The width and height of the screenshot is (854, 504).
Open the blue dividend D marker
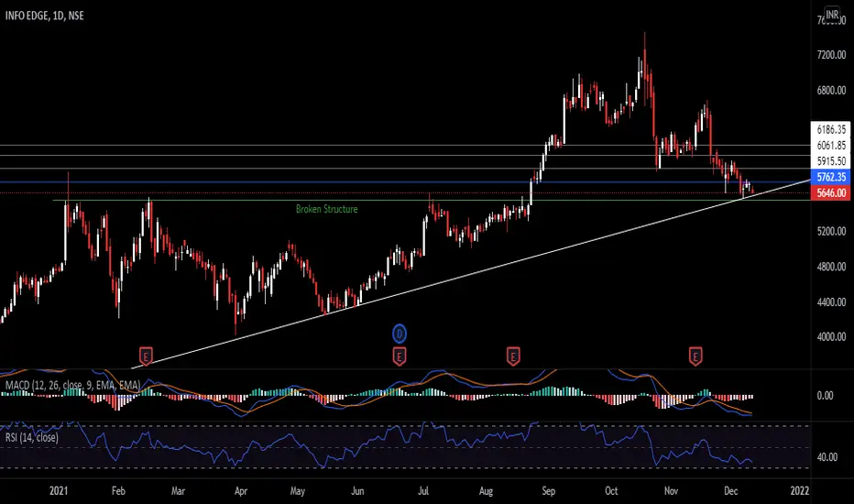click(x=400, y=334)
